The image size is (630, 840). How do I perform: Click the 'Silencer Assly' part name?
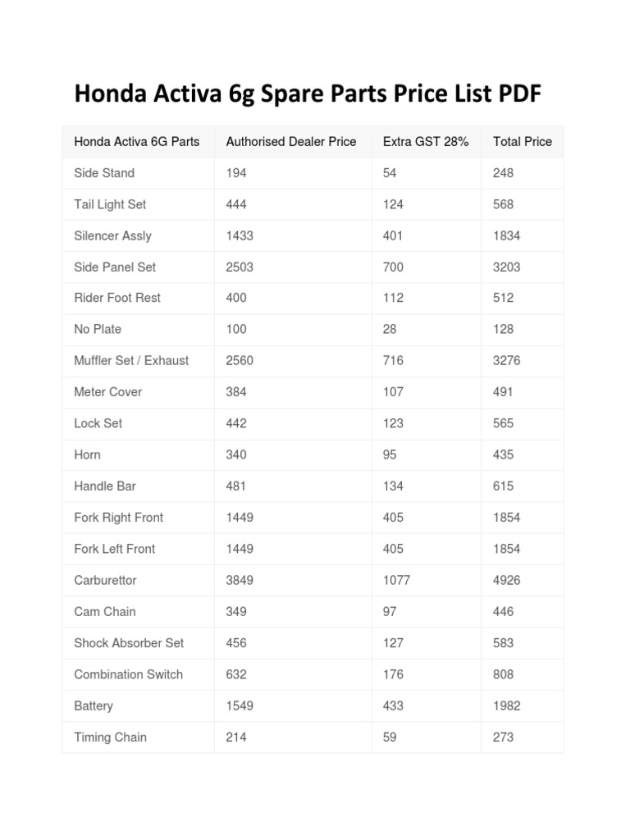112,235
